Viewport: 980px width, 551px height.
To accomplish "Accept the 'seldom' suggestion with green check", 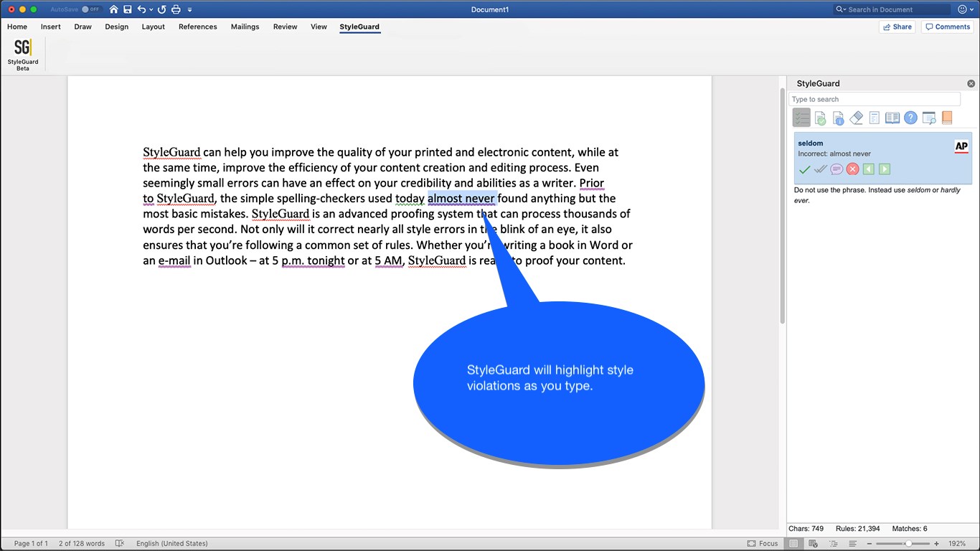I will tap(804, 169).
